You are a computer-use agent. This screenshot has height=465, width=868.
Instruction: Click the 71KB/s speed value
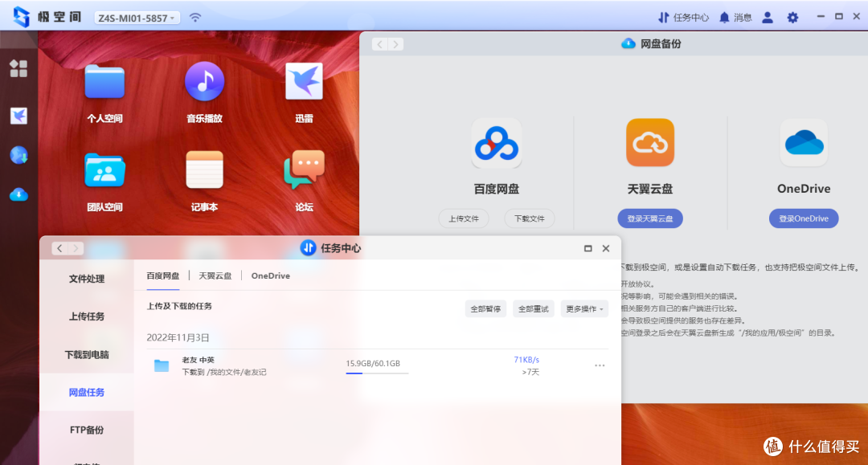point(526,360)
